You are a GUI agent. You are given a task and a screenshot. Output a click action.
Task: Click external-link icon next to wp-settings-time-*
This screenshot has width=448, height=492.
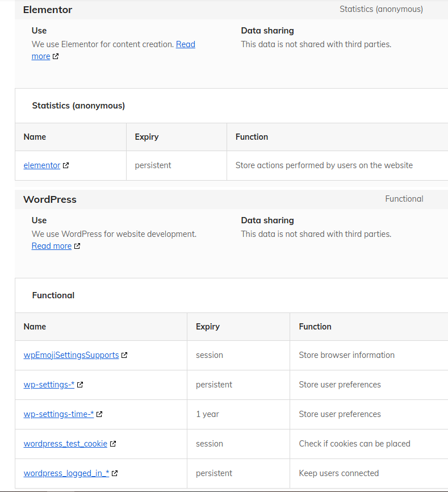point(99,414)
